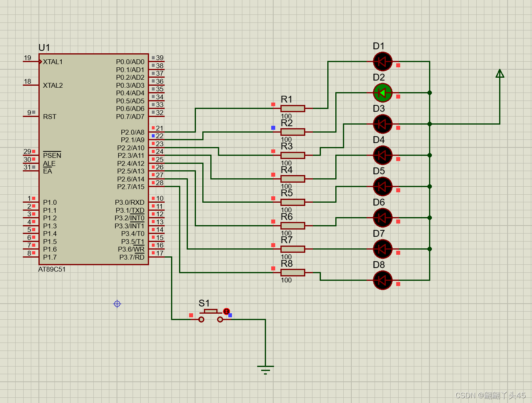Click the RST pin label
Image resolution: width=532 pixels, height=403 pixels.
tap(50, 117)
